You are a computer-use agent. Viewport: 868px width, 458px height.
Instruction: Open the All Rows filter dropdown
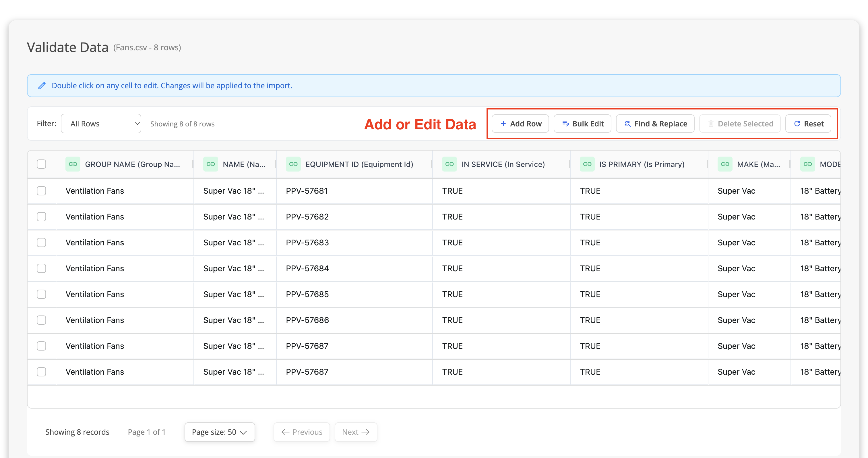coord(101,124)
